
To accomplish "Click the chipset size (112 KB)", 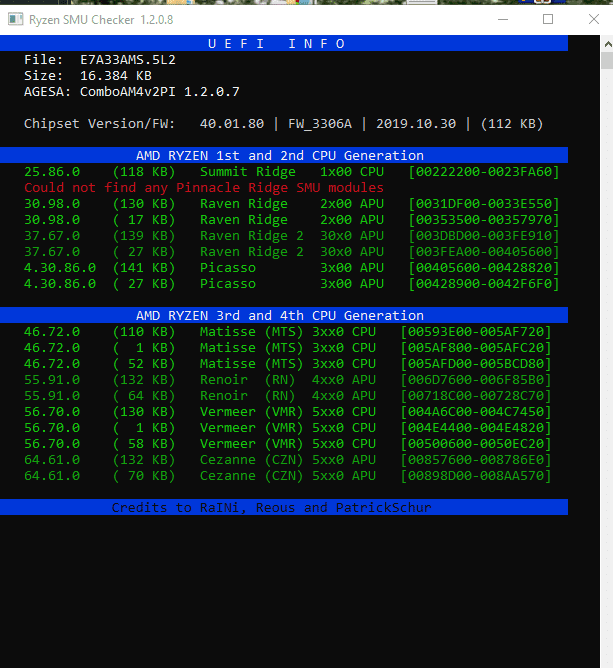I will point(512,124).
